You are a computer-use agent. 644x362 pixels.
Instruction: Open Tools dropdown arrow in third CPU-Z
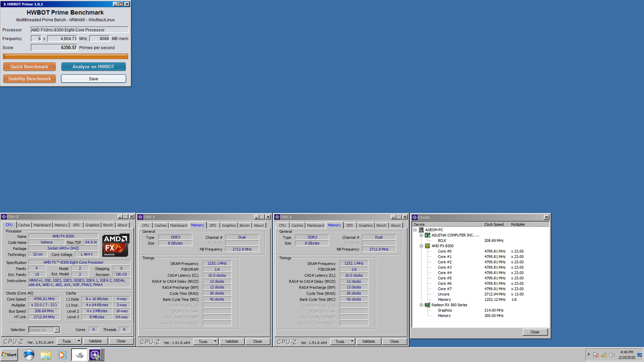tap(352, 342)
